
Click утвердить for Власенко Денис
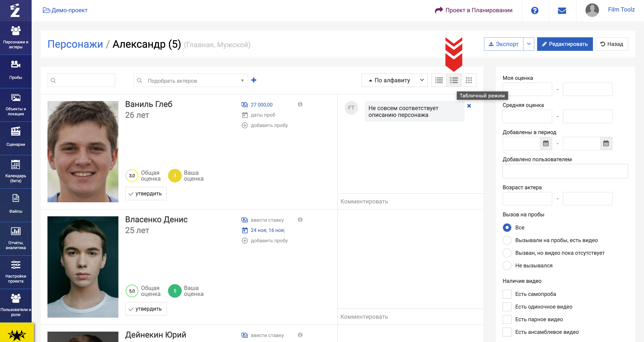(146, 309)
